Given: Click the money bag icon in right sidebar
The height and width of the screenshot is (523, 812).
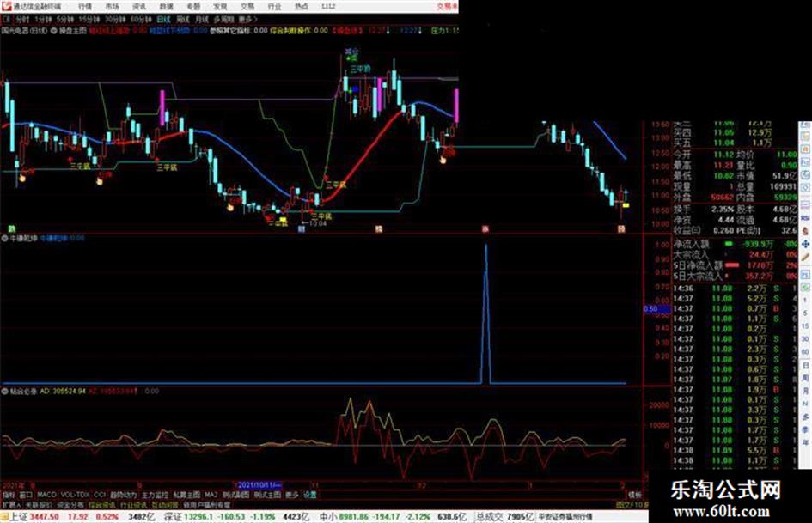Looking at the screenshot, I should point(805,231).
